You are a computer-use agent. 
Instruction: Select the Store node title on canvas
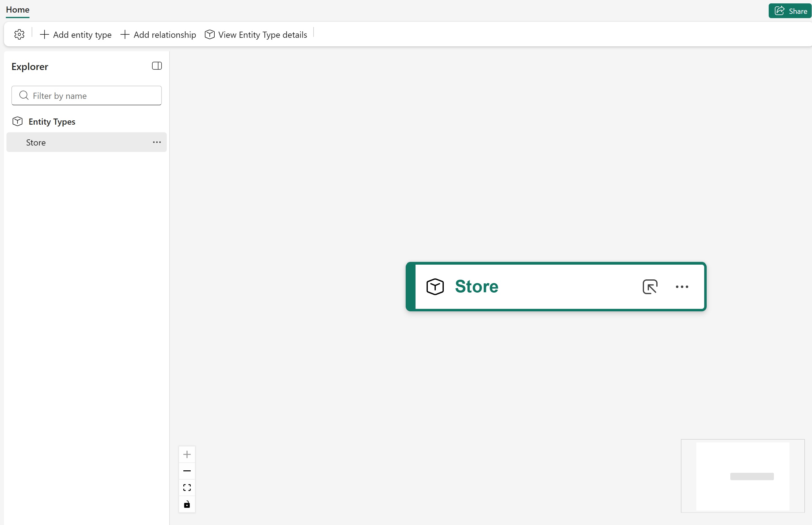tap(477, 287)
